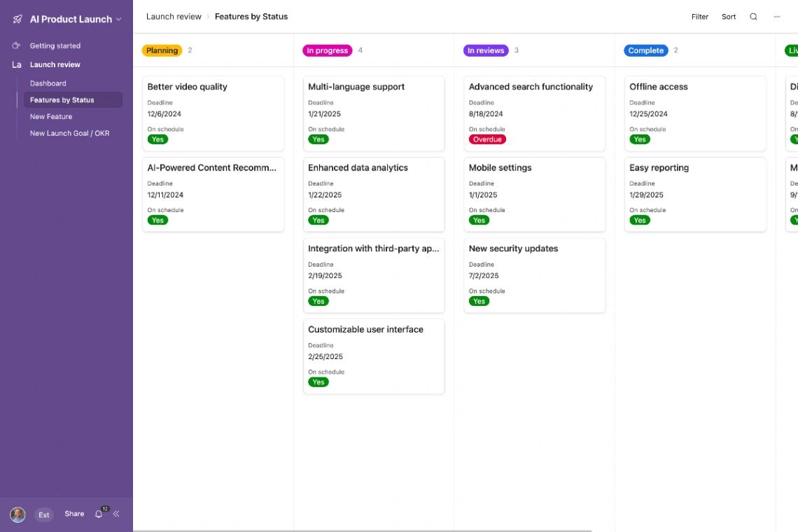
Task: Open the Multi-language support card
Action: pyautogui.click(x=356, y=86)
